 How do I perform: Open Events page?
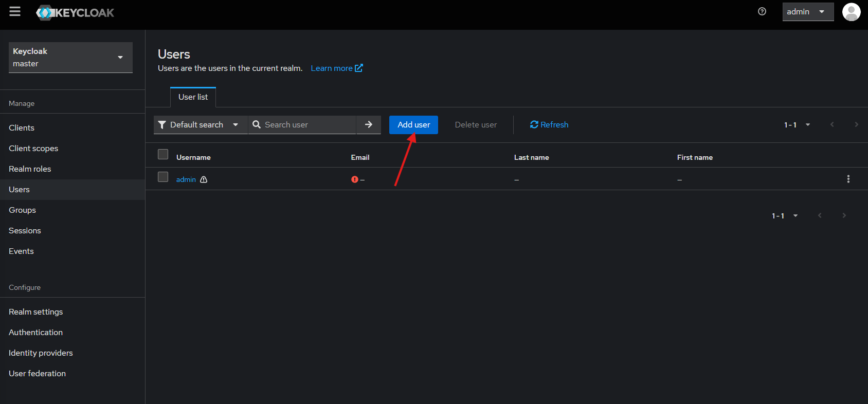[x=73, y=251]
